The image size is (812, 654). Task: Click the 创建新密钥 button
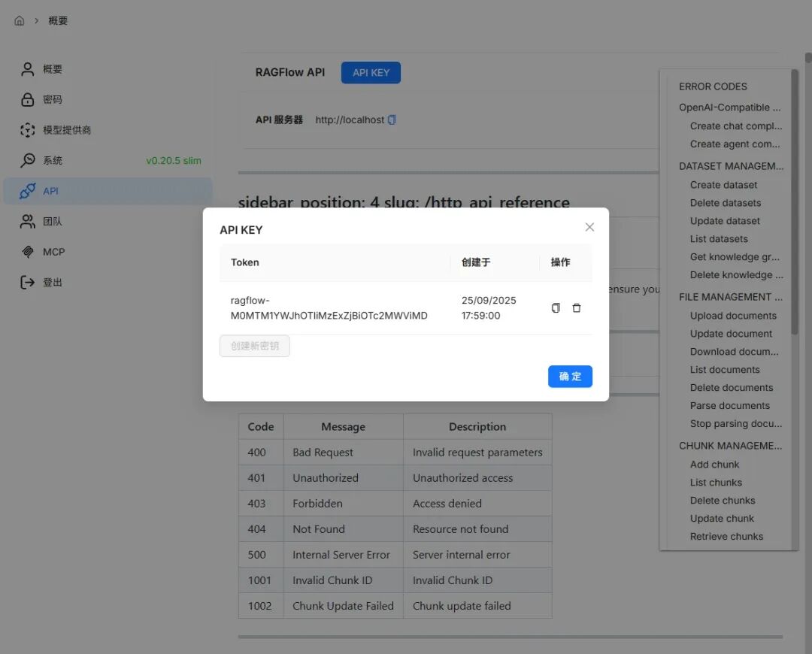255,346
